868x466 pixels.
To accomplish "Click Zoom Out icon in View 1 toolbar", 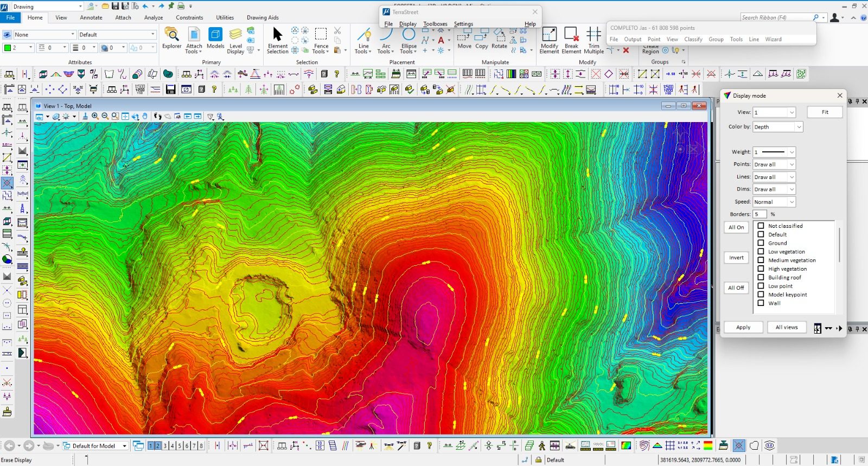I will click(105, 116).
